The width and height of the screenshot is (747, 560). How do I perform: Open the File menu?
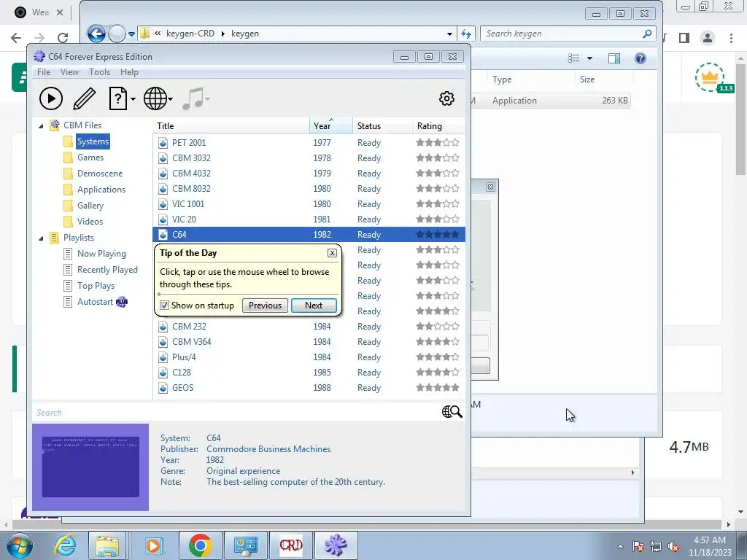click(x=43, y=72)
